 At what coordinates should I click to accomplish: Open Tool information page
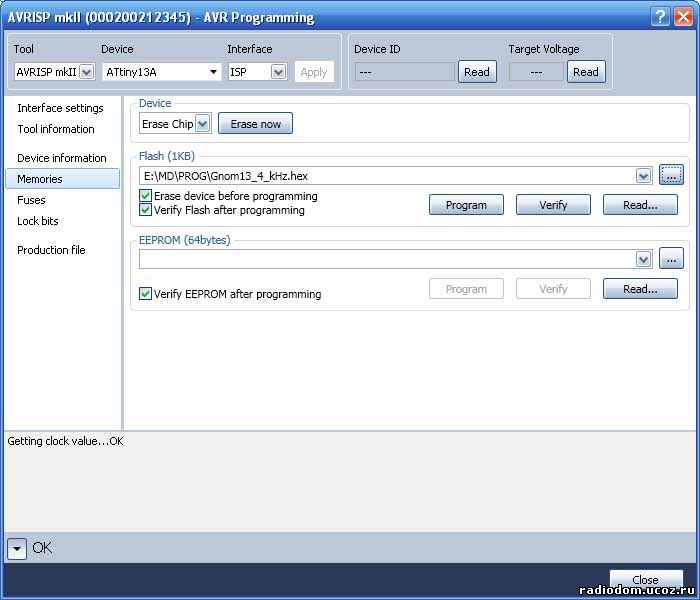(x=56, y=129)
